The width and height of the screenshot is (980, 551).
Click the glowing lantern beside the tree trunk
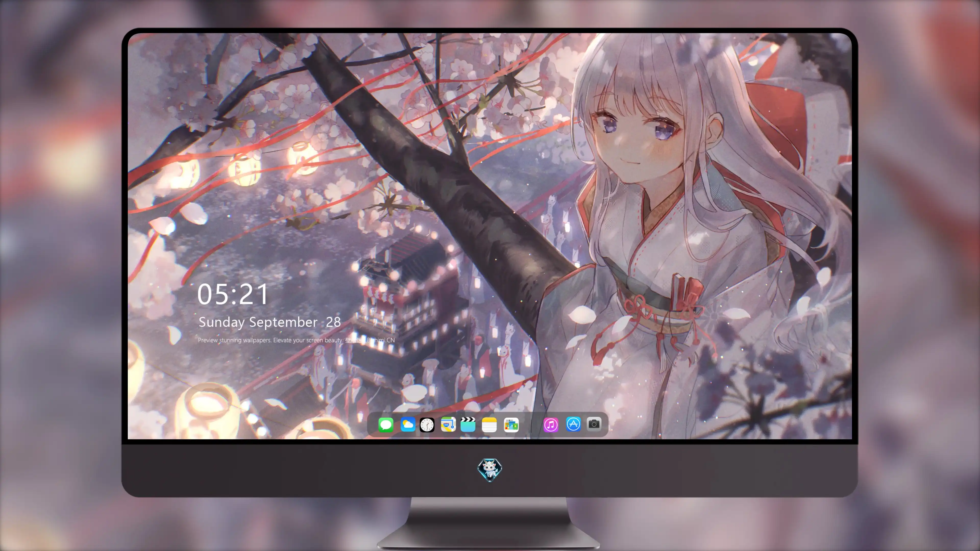tap(302, 158)
